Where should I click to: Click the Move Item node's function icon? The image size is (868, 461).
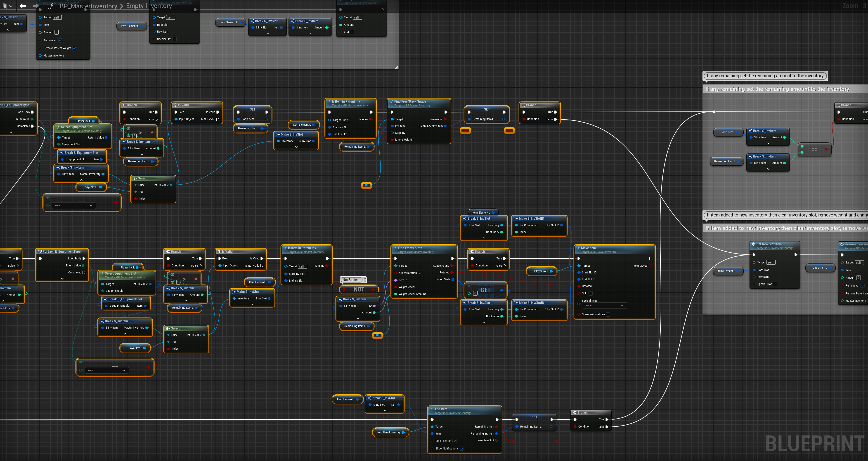578,248
